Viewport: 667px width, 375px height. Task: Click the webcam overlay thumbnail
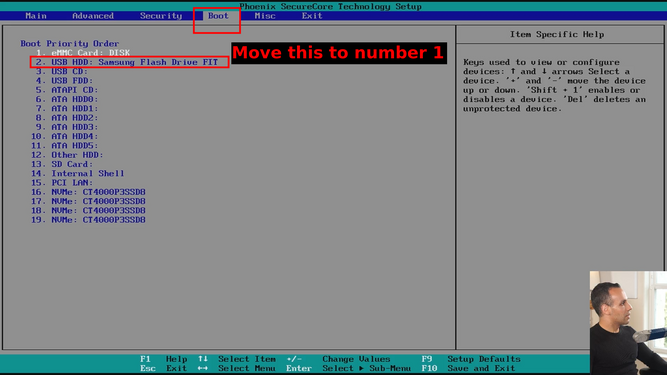click(x=628, y=323)
